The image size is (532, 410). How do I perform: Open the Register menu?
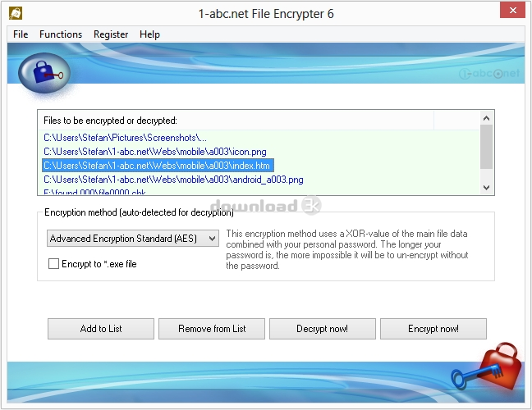pos(111,34)
